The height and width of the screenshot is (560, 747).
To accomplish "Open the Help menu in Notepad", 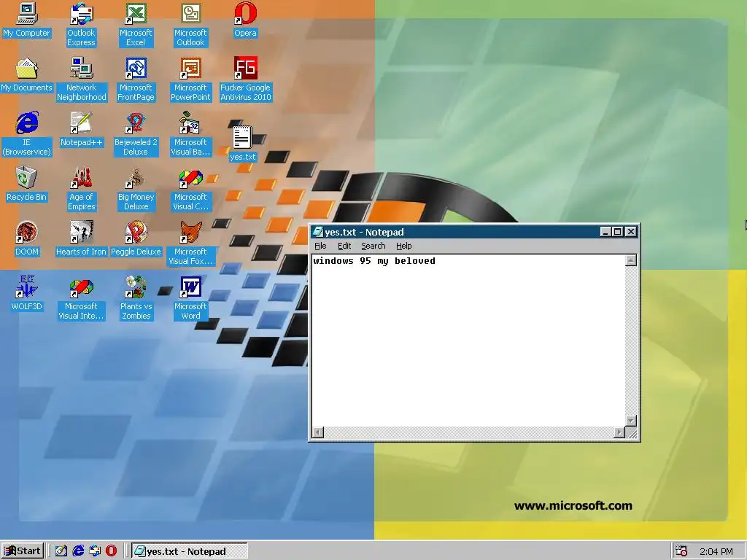I will click(403, 246).
